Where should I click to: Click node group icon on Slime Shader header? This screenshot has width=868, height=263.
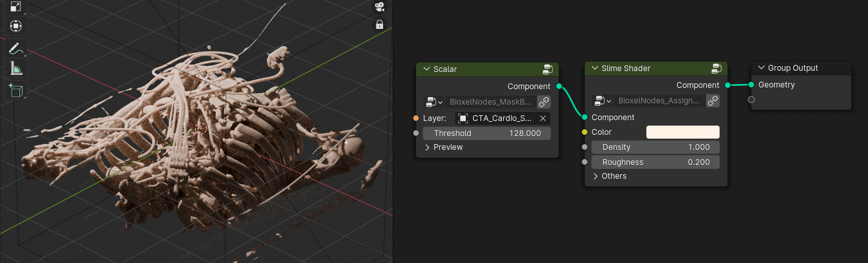point(716,68)
